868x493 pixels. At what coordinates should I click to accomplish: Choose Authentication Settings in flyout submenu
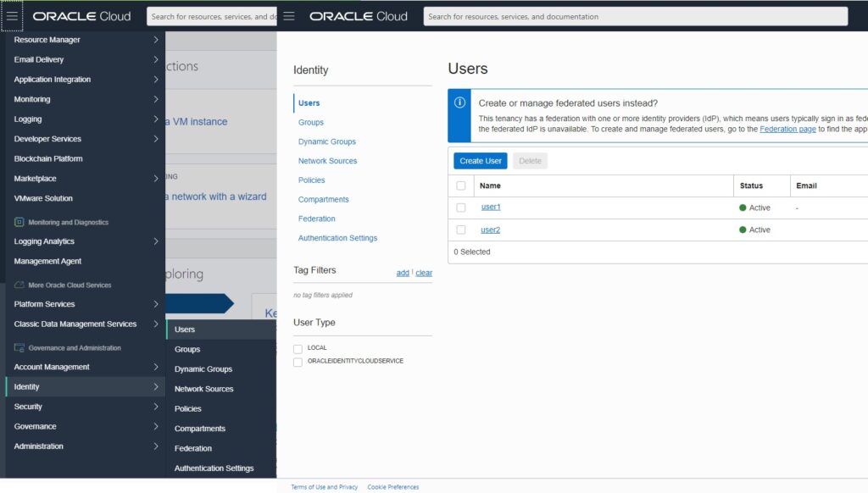point(214,468)
